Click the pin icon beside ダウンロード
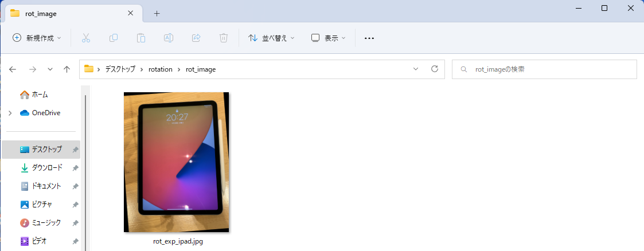Viewport: 644px width, 251px height. coord(75,168)
